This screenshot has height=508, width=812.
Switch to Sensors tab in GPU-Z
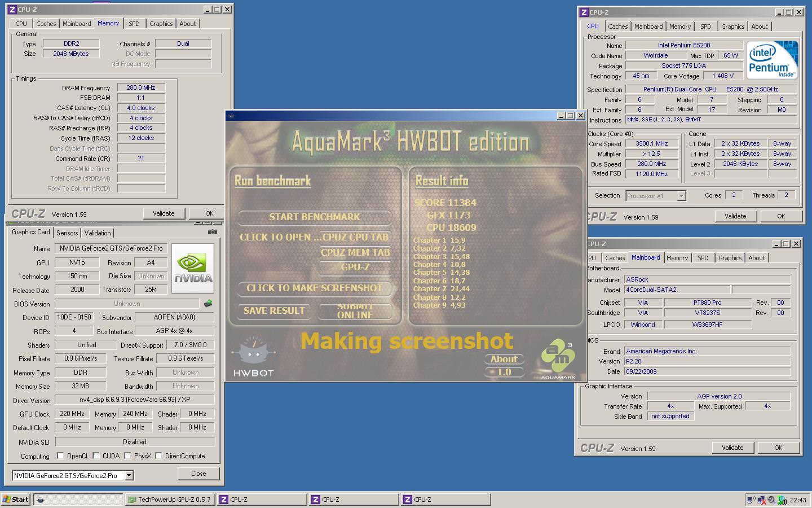tap(67, 233)
